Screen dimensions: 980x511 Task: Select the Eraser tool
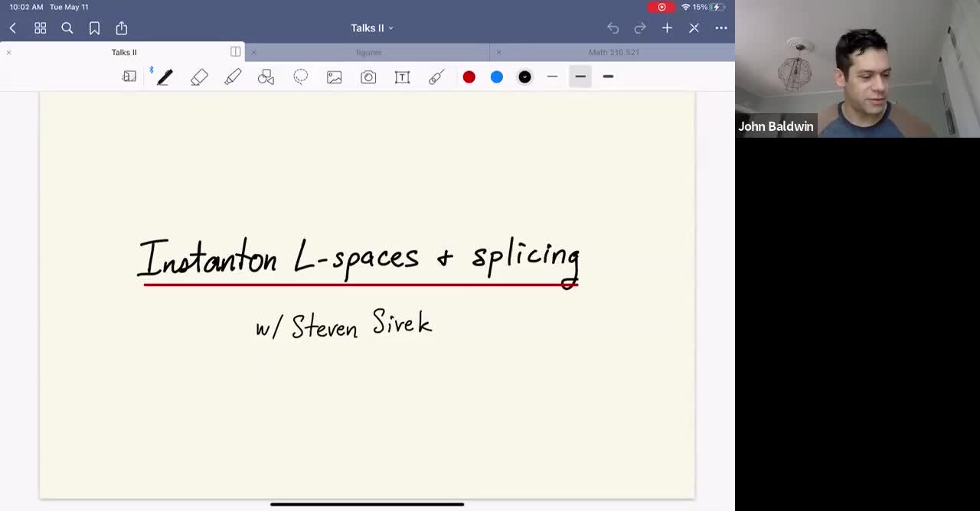coord(199,76)
